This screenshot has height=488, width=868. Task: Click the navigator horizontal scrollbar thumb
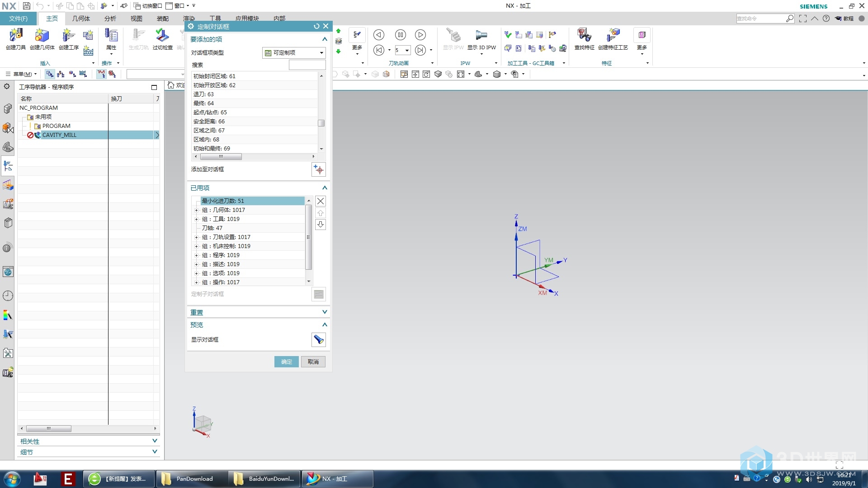tap(48, 428)
